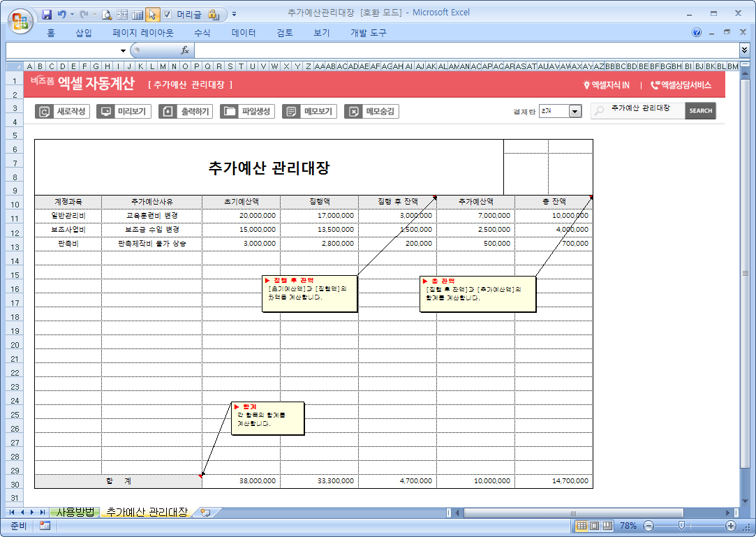The image size is (756, 537).
Task: Select the 판촉비 account cell
Action: tap(68, 244)
